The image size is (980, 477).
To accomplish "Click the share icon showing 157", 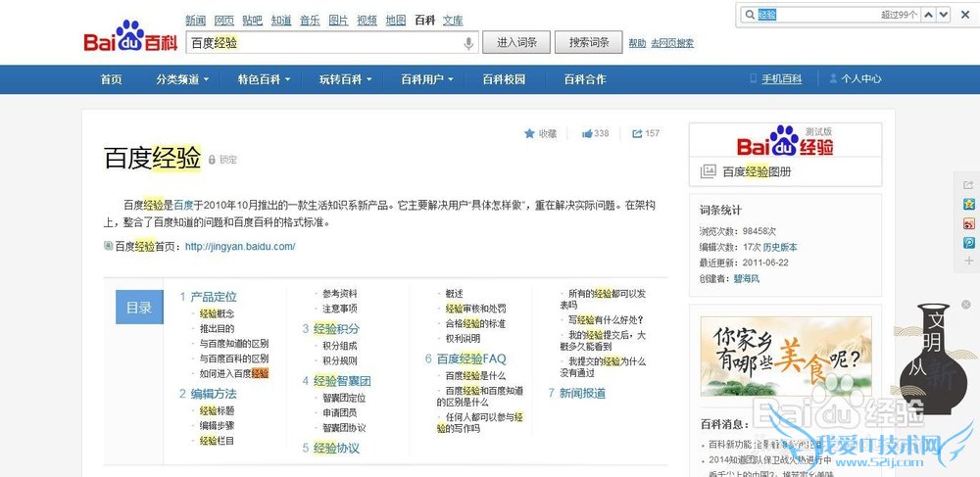I will click(638, 133).
